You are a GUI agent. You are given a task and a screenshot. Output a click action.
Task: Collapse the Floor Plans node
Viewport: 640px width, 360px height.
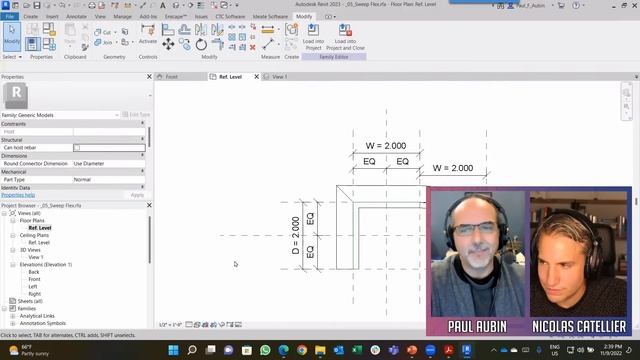[13, 220]
